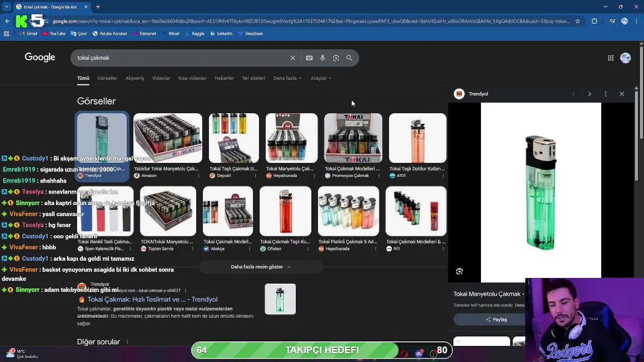This screenshot has height=362, width=644.
Task: Switch to the Görseller tab
Action: 107,78
